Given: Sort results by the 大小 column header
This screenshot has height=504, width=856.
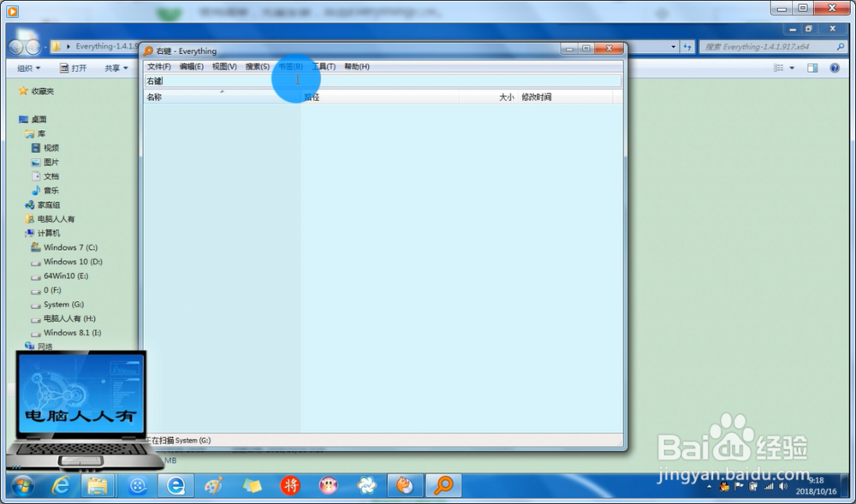Looking at the screenshot, I should 488,97.
